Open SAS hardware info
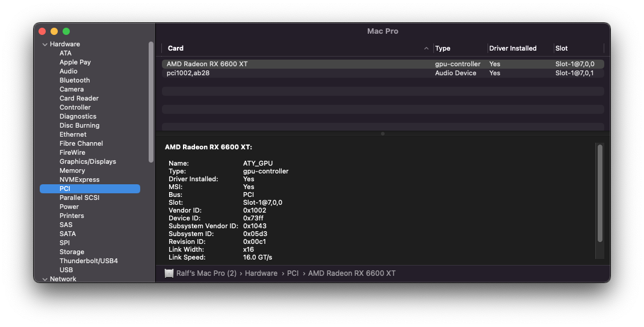Screen dimensions: 644x327 pos(66,225)
